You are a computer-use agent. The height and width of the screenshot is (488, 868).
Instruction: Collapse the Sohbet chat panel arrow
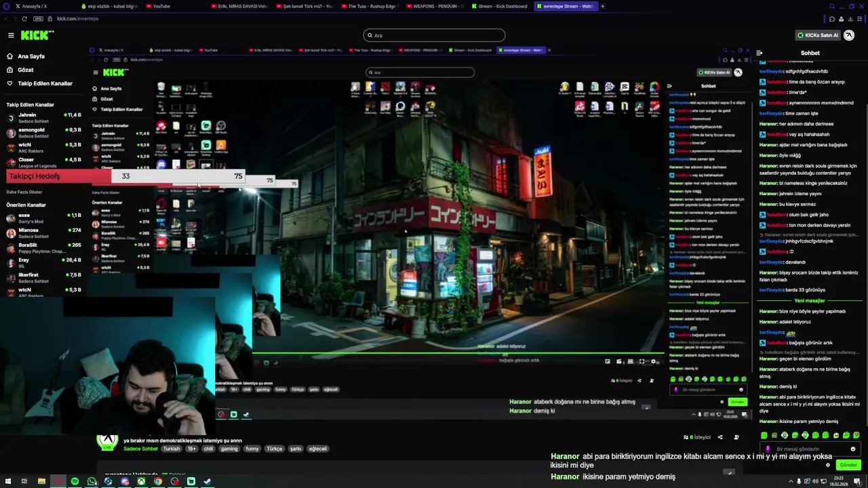coord(759,53)
